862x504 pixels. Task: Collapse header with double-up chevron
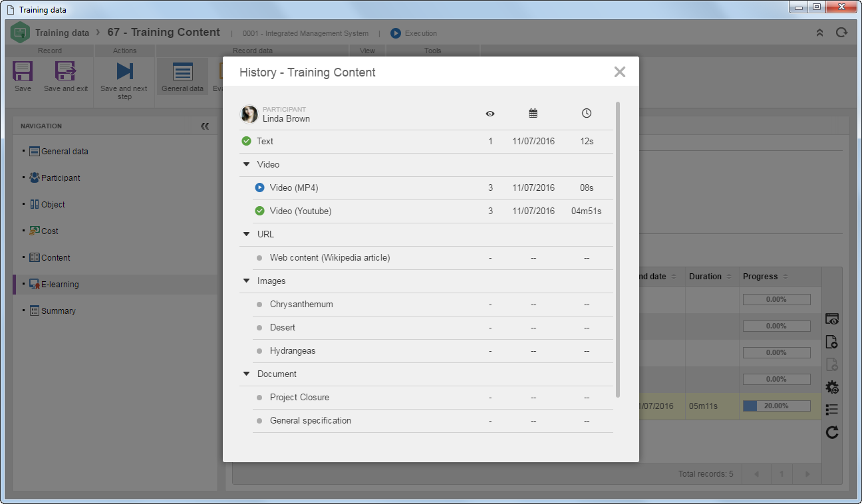819,33
